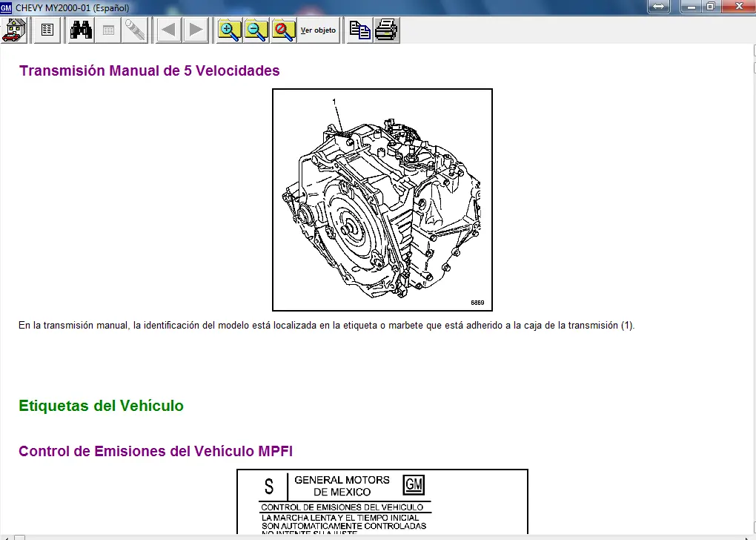The width and height of the screenshot is (756, 540).
Task: Zoom in with the plus magnifier
Action: pos(230,30)
